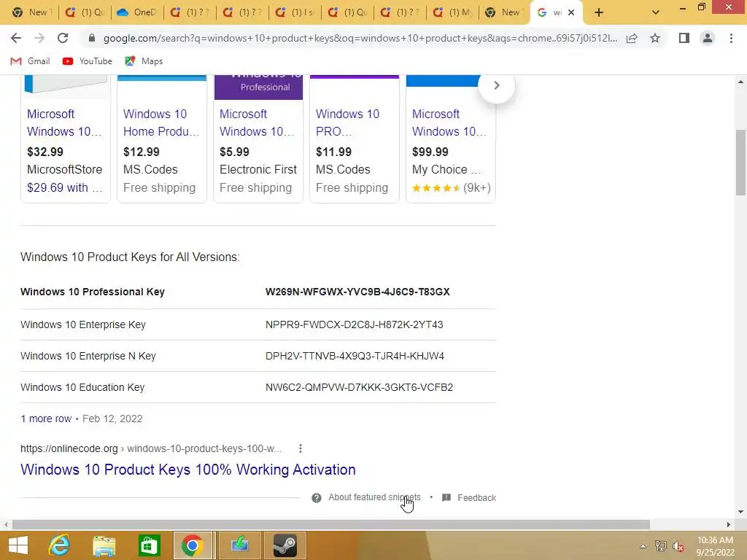This screenshot has width=747, height=560.
Task: Click the forward navigation arrow
Action: tap(39, 38)
